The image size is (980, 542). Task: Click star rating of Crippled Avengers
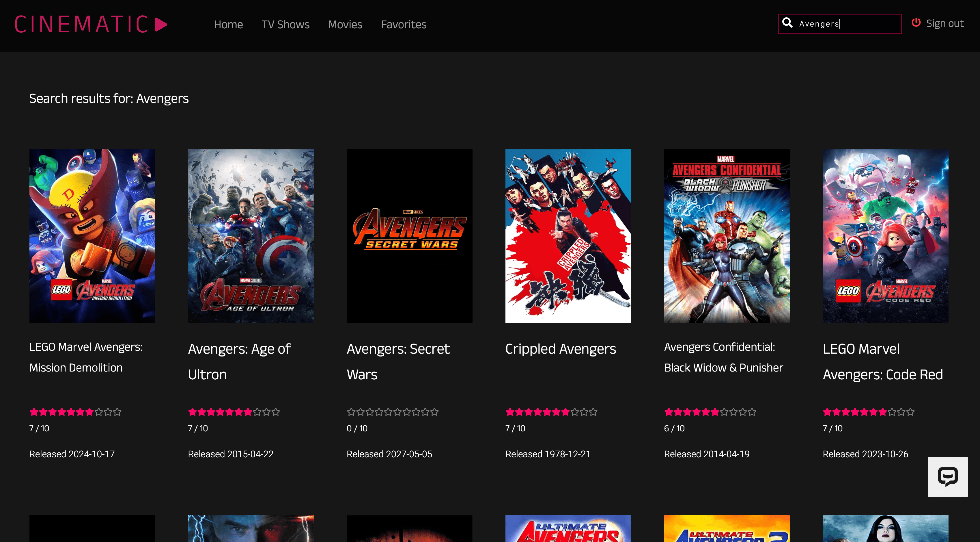[551, 412]
